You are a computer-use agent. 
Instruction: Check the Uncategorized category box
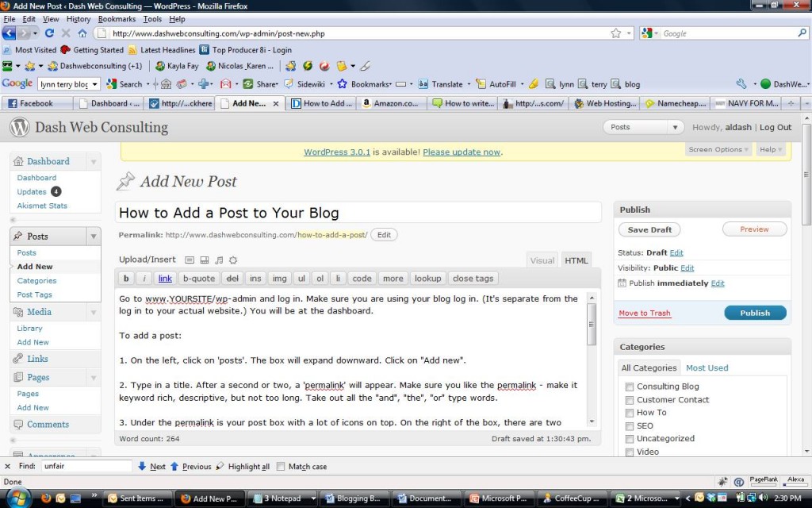click(630, 438)
